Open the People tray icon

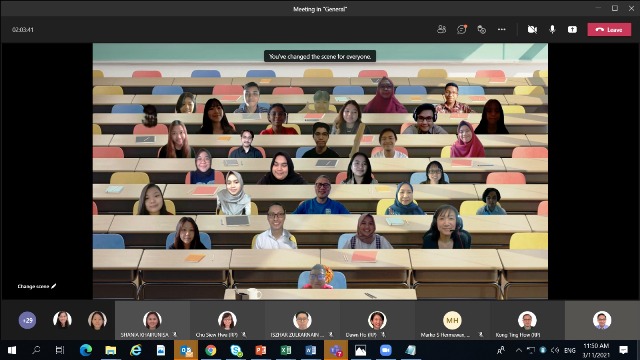[501, 350]
